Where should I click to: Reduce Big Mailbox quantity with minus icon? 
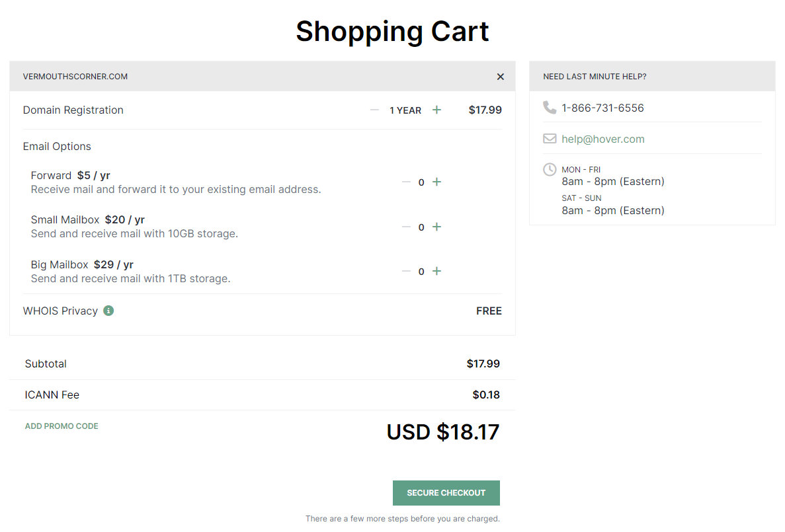406,271
